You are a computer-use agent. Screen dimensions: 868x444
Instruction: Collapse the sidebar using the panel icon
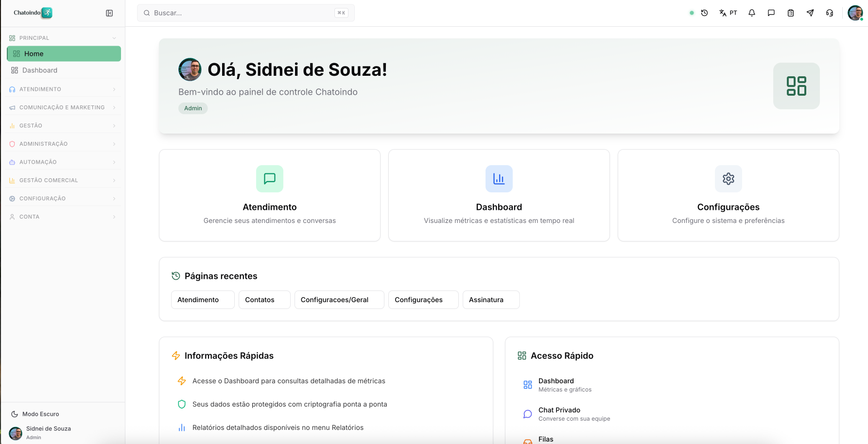coord(110,13)
